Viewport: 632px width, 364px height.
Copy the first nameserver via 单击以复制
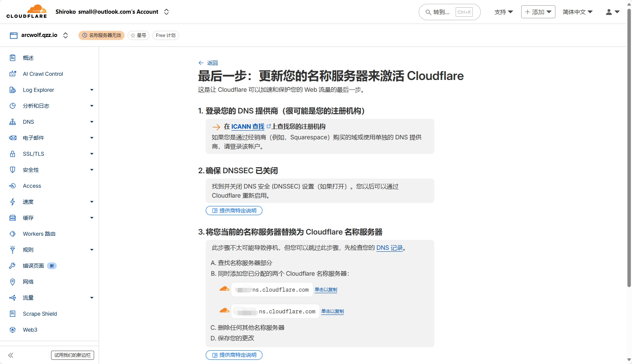pos(326,290)
